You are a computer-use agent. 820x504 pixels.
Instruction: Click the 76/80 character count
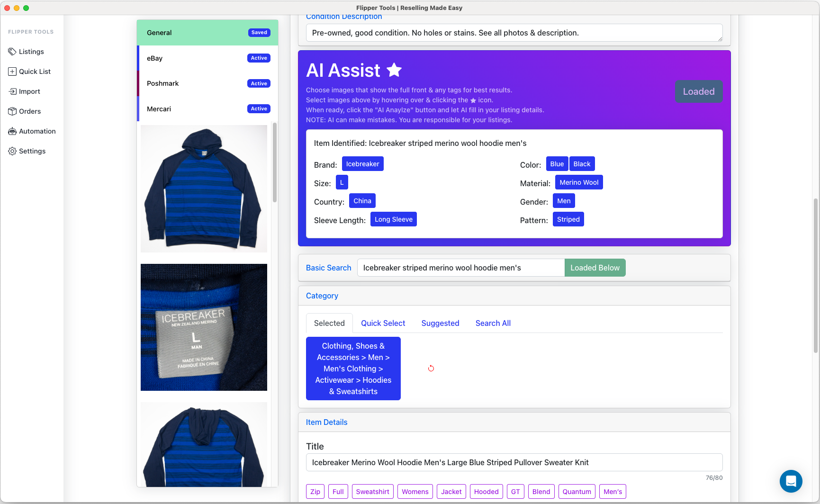[x=714, y=477]
